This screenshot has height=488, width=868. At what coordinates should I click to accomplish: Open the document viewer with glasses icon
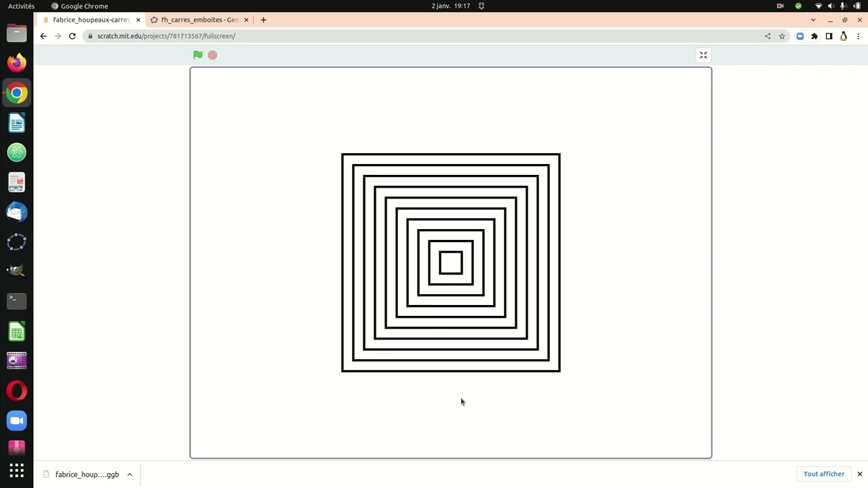coord(16,182)
